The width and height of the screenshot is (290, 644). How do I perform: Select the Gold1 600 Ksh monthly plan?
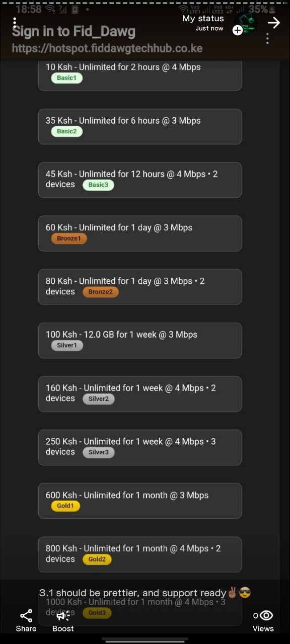(x=140, y=500)
